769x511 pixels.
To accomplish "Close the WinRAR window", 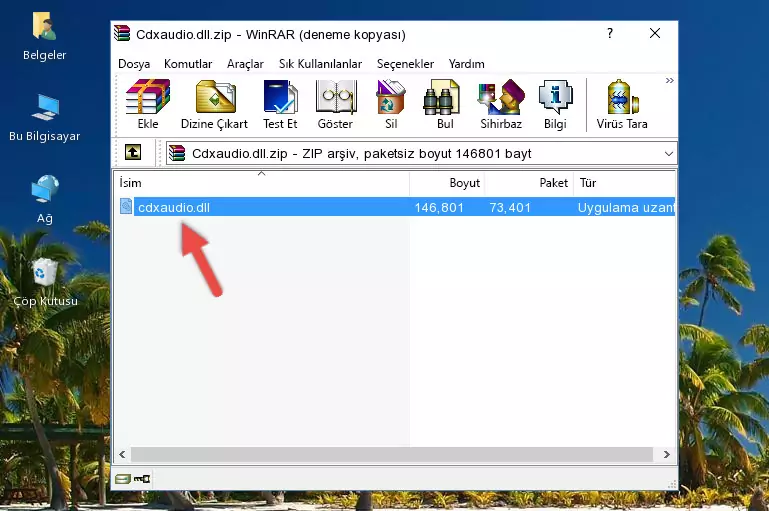I will point(655,33).
